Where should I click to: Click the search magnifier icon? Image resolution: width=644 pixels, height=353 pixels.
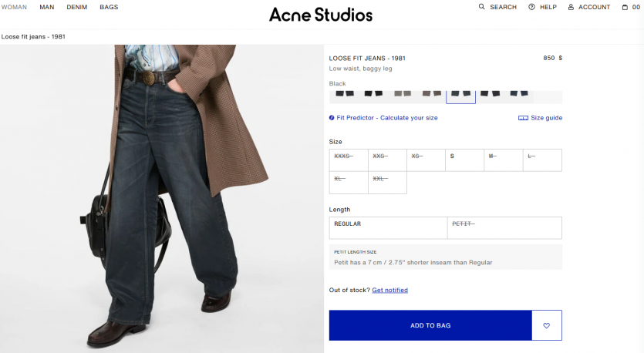click(481, 7)
